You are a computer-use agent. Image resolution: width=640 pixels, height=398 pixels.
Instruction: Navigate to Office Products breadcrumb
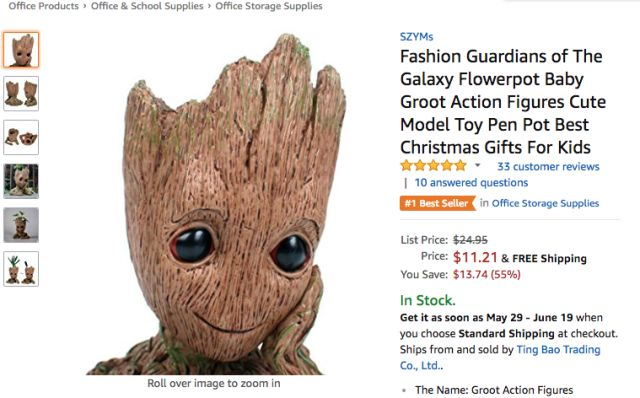pyautogui.click(x=44, y=6)
